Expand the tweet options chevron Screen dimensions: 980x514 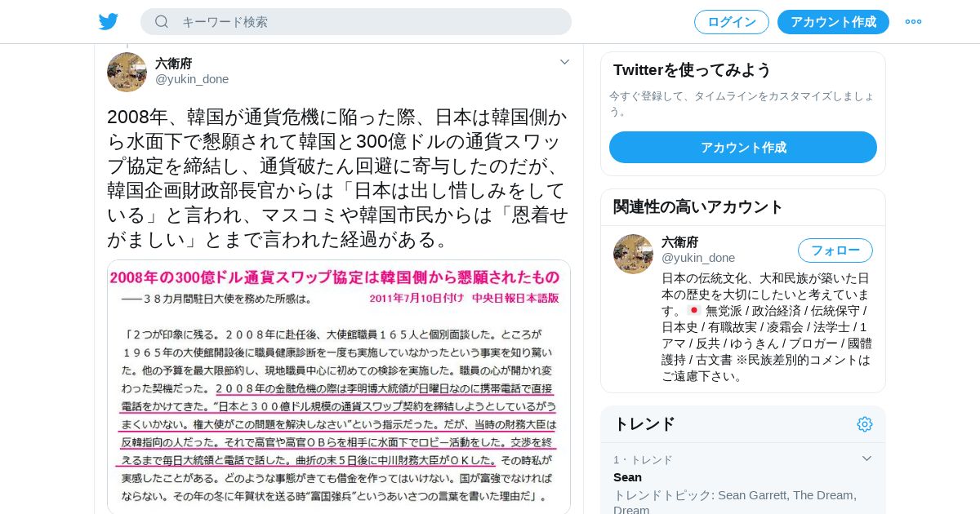564,62
